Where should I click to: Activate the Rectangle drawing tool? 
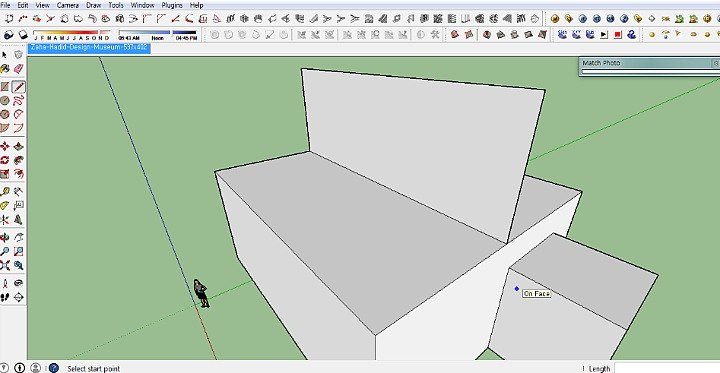(x=5, y=87)
